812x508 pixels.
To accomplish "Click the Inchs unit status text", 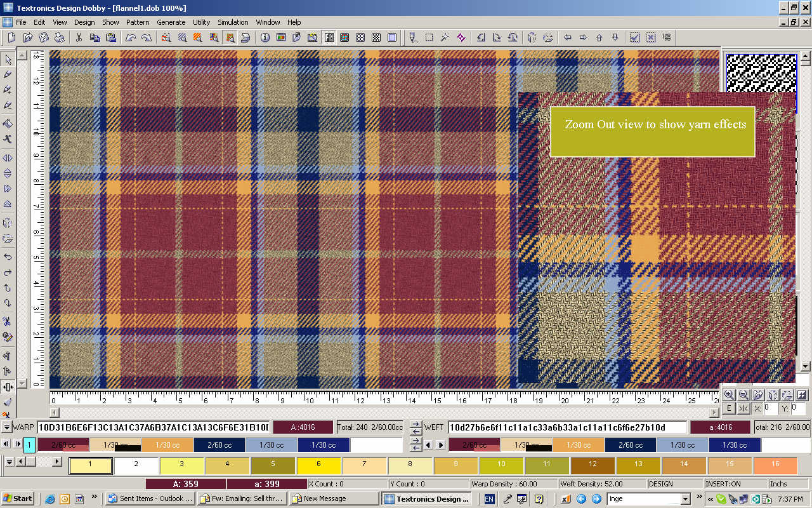I will point(778,484).
